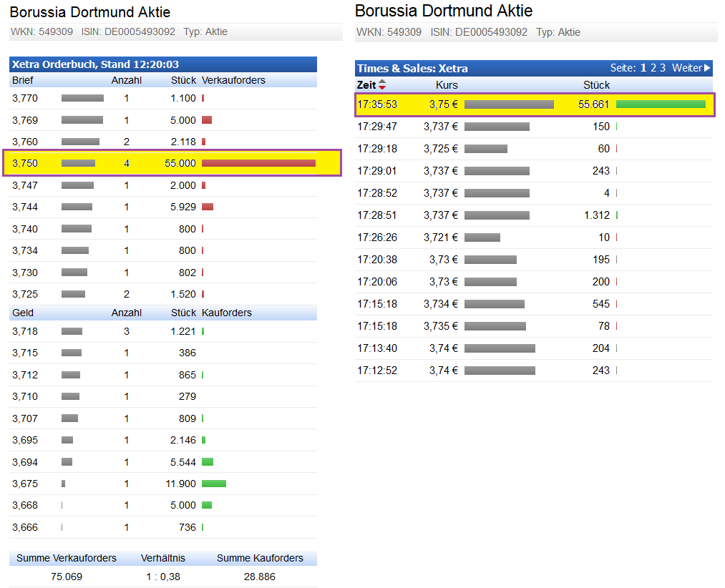Screen dimensions: 725x588
Task: Click the '3,721 €' trade price
Action: click(441, 237)
